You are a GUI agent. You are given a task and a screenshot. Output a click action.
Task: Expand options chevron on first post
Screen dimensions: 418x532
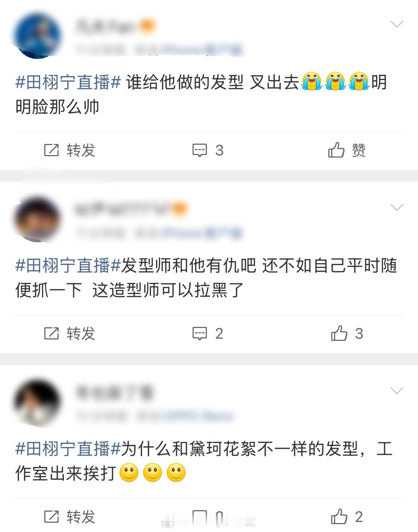397,24
